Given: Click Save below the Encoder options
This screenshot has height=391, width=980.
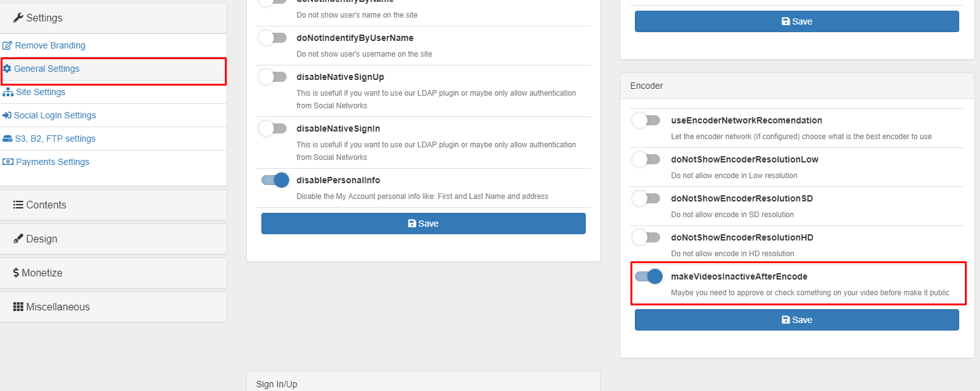Looking at the screenshot, I should (x=797, y=320).
